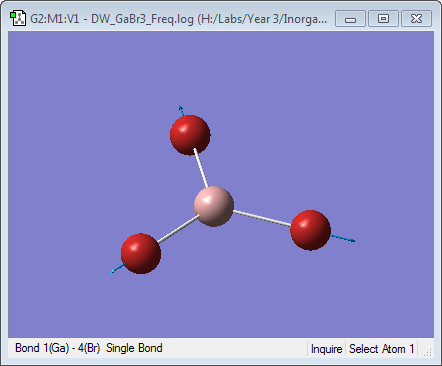Select the top bromine atom
Image resolution: width=442 pixels, height=366 pixels.
tap(190, 135)
